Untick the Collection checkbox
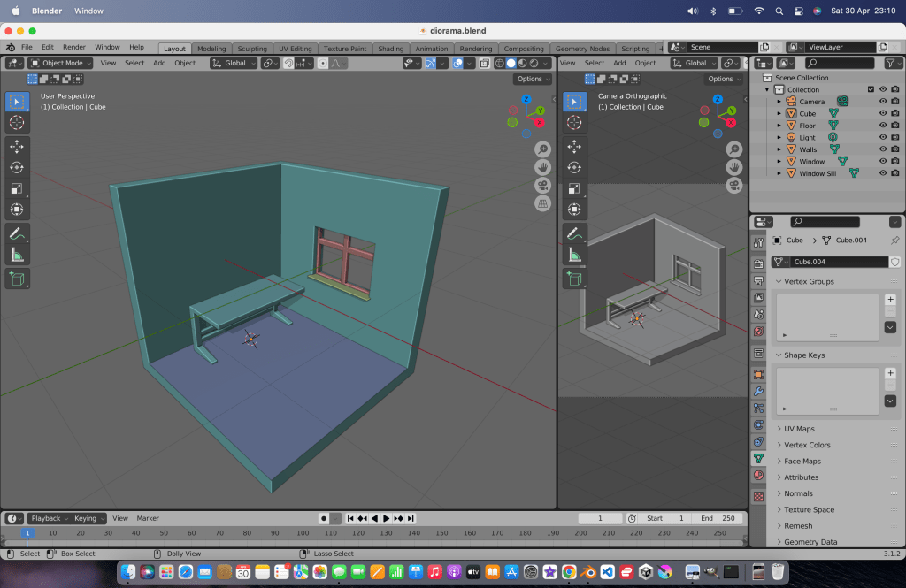The image size is (906, 588). point(871,88)
